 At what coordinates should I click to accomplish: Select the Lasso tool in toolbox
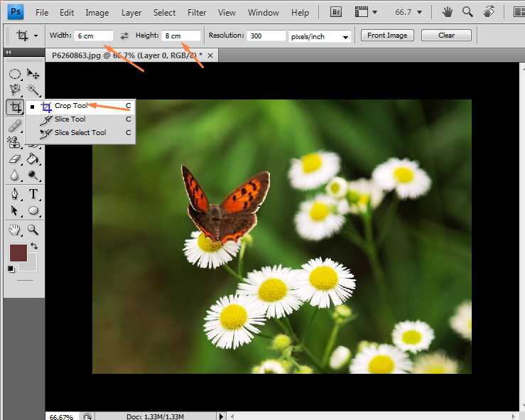(x=15, y=90)
